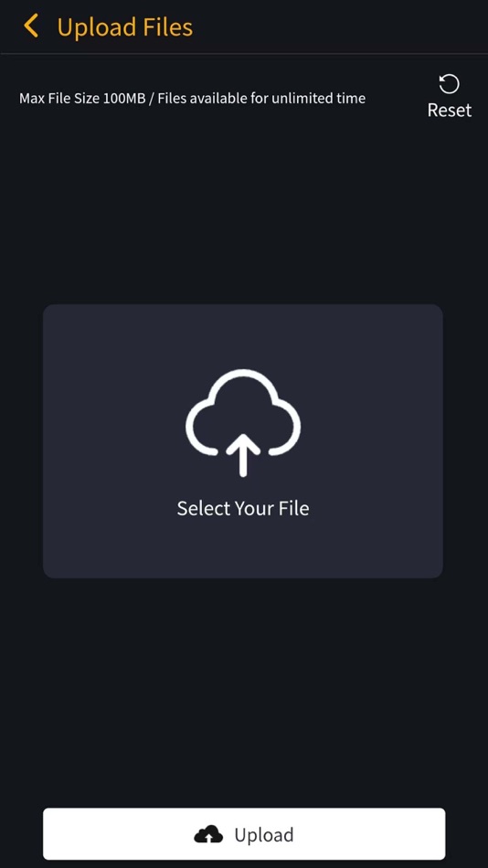
Task: Click the "Upload Files" page title
Action: click(x=124, y=27)
